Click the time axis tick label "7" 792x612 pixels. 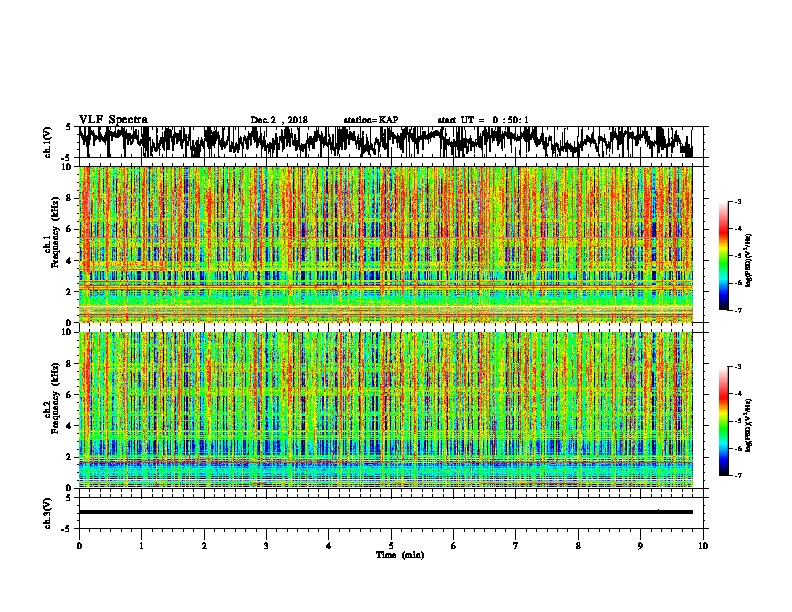point(516,546)
